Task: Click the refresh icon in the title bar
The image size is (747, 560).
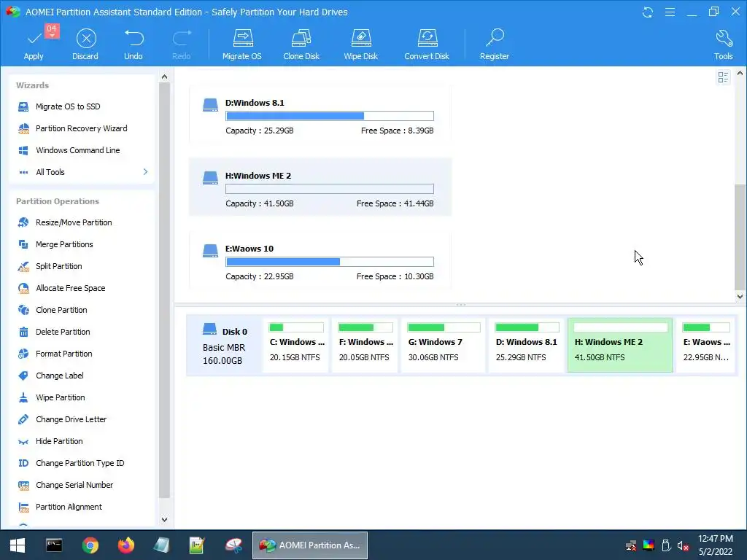Action: (648, 12)
